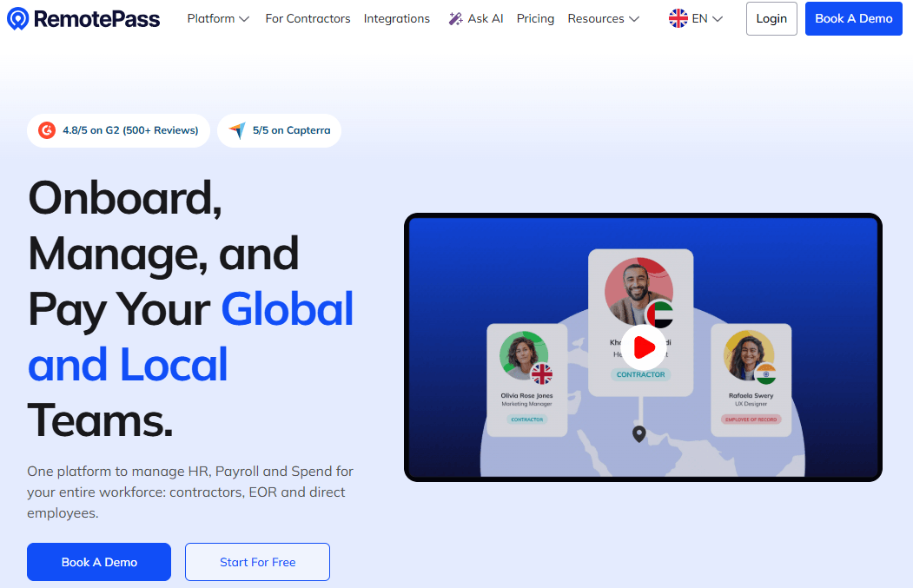Click Book A Demo below hero text
The height and width of the screenshot is (588, 913).
99,562
